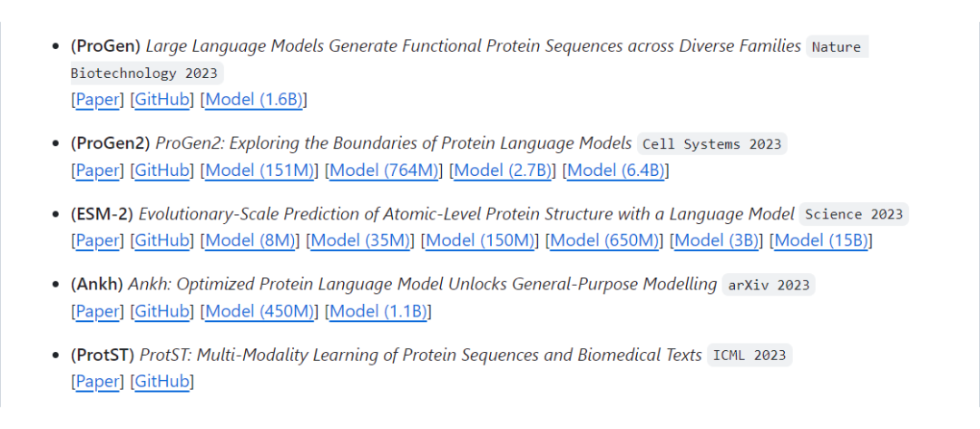
Task: Open the ESM-2 Paper link
Action: (97, 240)
